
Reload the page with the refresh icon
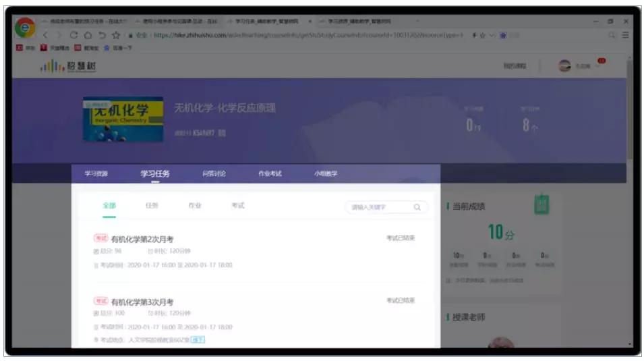click(x=74, y=35)
